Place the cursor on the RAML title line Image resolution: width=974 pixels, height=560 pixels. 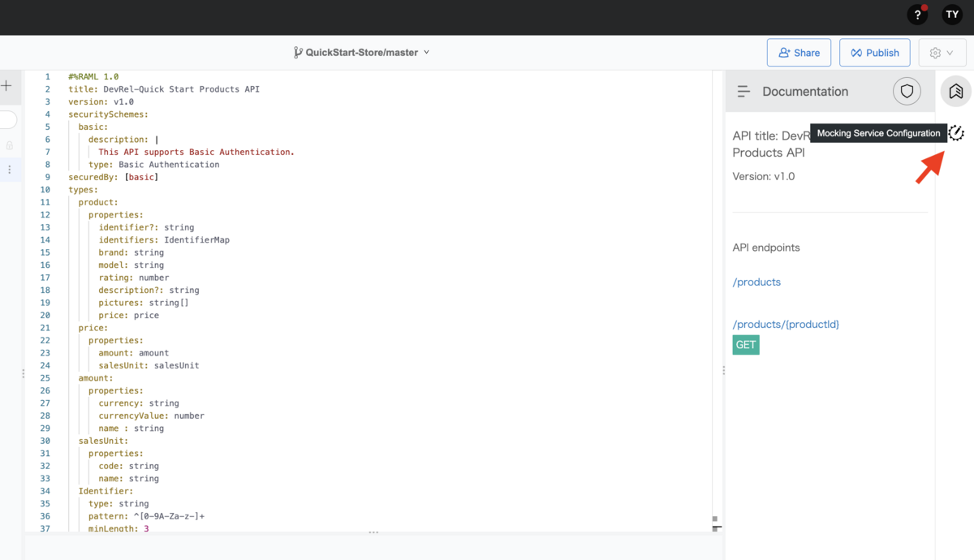pos(162,88)
